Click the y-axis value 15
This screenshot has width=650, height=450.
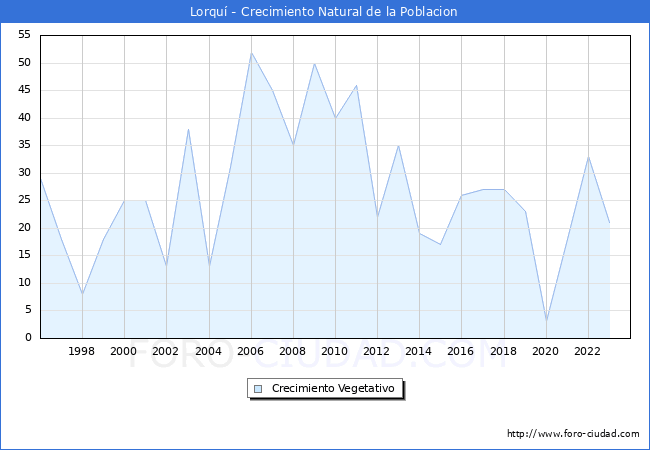[24, 255]
